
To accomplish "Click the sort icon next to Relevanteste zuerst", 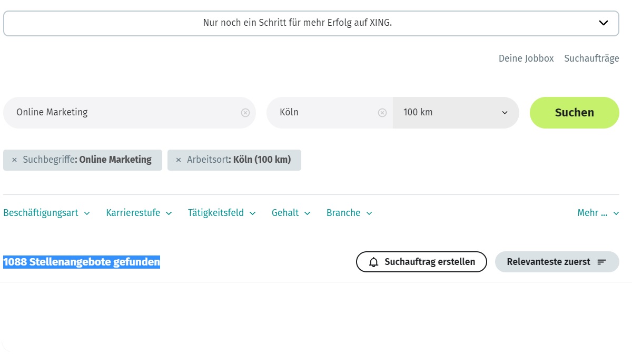I will (603, 261).
